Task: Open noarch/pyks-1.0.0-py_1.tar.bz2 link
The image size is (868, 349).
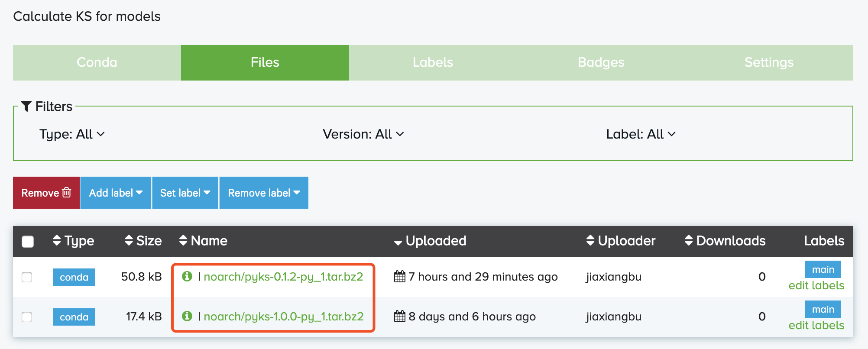Action: pos(284,317)
